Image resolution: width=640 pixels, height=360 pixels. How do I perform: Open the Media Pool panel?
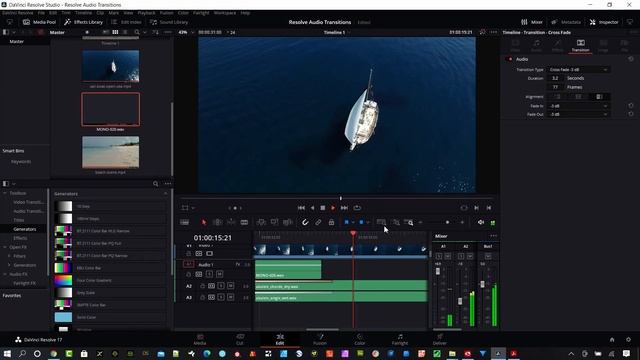[39, 22]
